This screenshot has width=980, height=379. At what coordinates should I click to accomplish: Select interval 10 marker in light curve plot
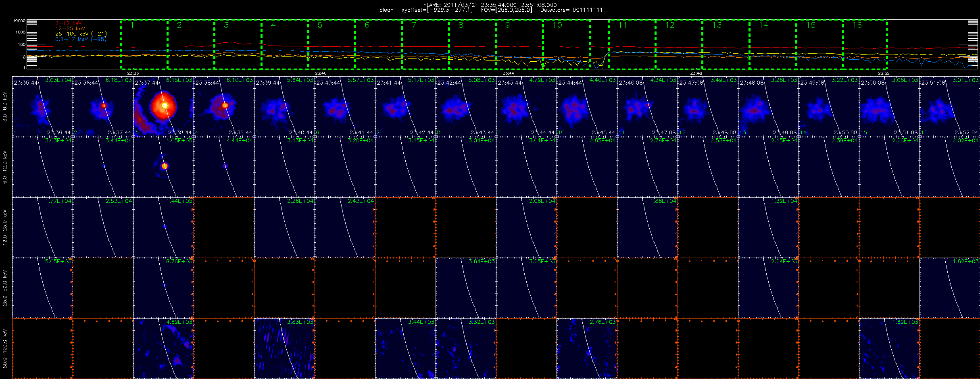(x=557, y=25)
